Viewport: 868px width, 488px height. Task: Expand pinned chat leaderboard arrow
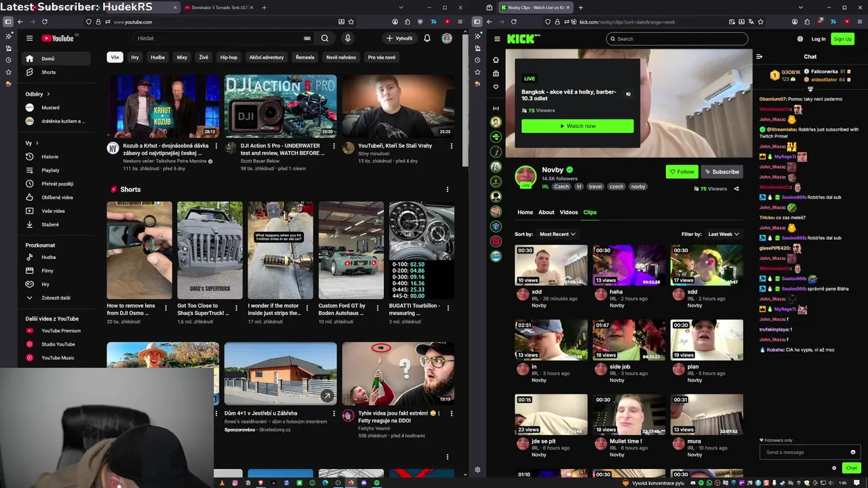(x=810, y=89)
